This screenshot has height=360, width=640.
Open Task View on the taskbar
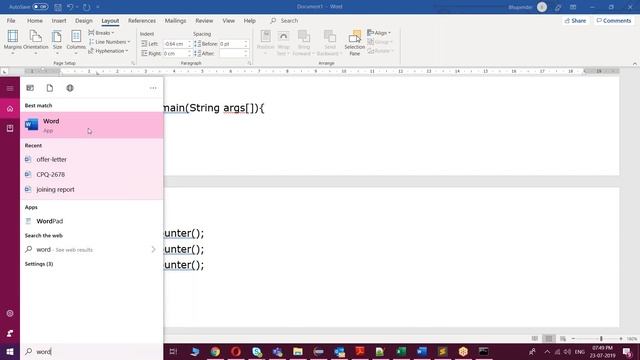point(173,351)
